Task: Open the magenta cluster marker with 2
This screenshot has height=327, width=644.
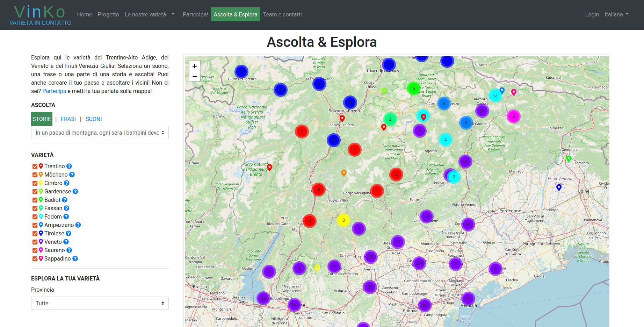Action: coord(513,116)
